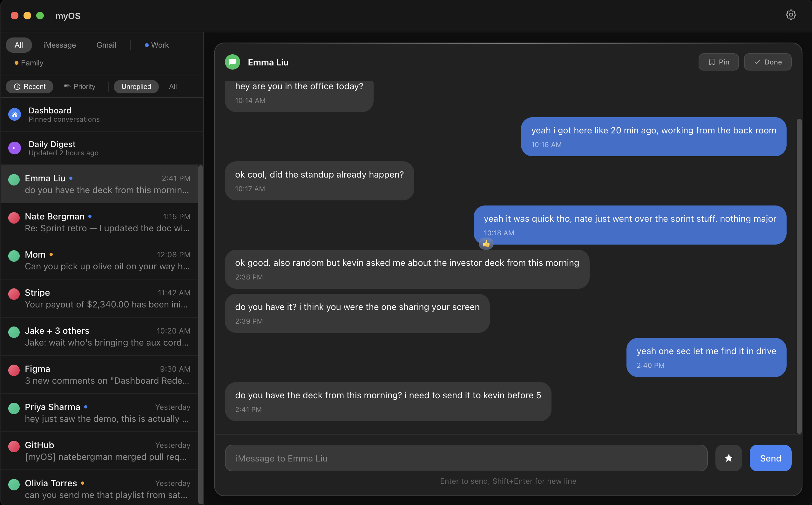
Task: Switch to the Gmail tab
Action: pos(106,45)
